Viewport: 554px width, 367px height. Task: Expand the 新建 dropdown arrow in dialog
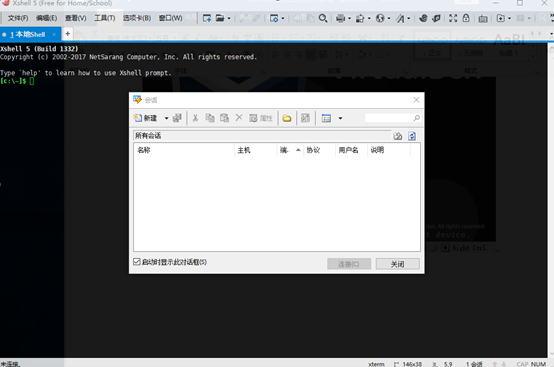tap(166, 118)
